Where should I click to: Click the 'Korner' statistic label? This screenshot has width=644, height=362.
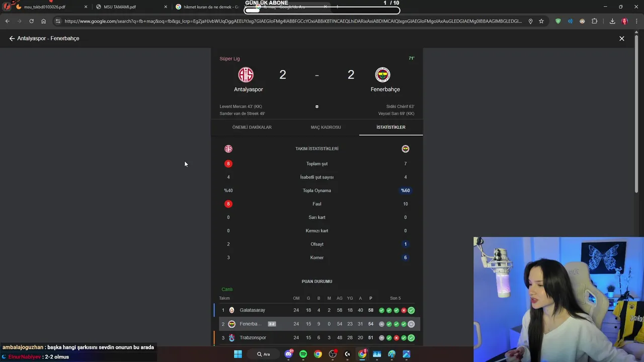(317, 258)
